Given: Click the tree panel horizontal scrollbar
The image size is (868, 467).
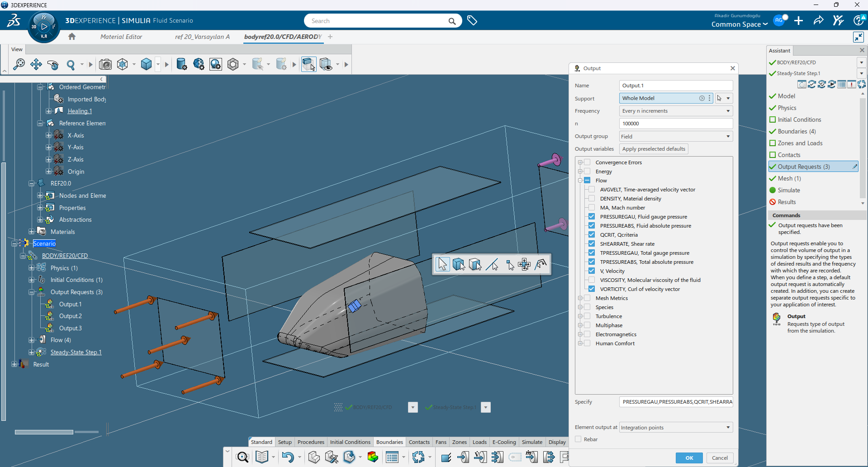Looking at the screenshot, I should (44, 432).
